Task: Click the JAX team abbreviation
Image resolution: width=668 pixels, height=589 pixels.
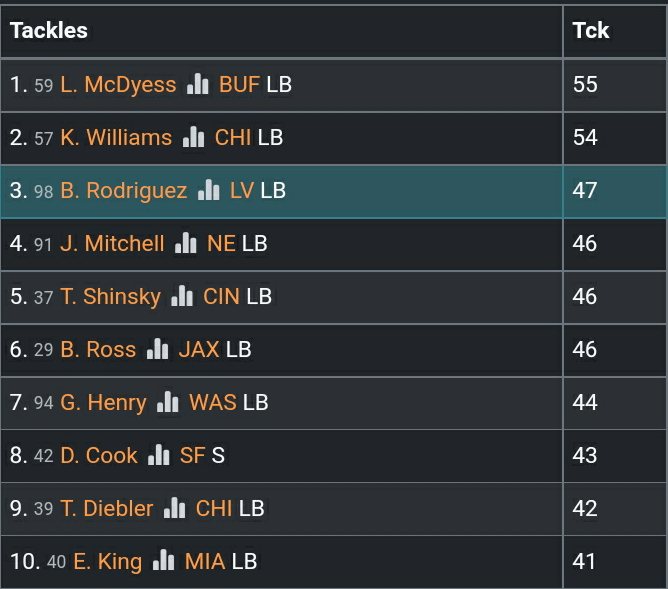Action: [x=199, y=349]
